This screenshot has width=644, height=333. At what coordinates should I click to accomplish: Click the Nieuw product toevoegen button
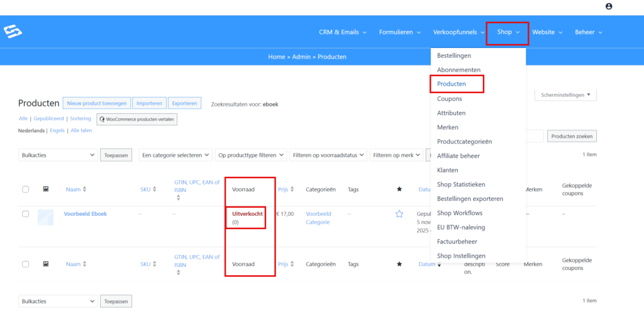[97, 103]
